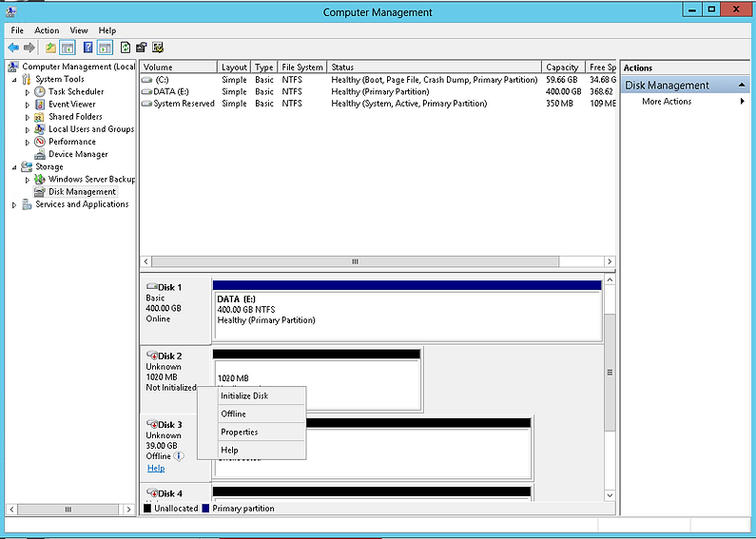Click the C: volume drive icon
The image size is (756, 539).
(x=147, y=80)
